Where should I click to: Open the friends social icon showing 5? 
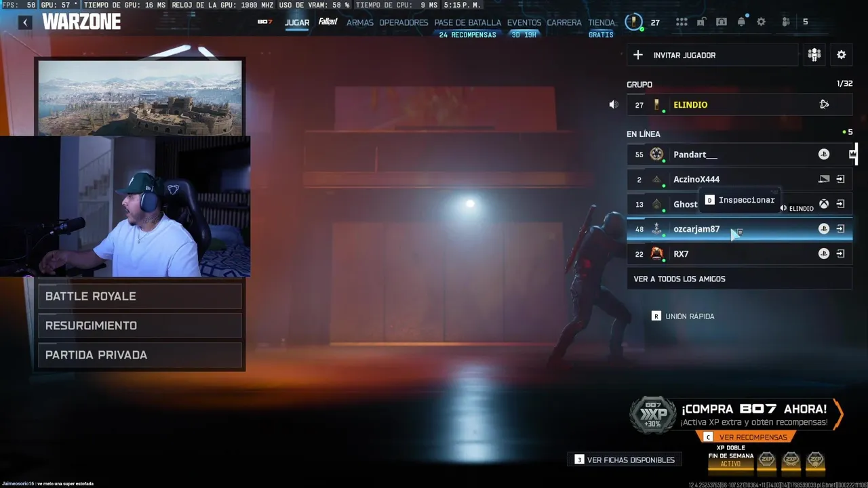[x=786, y=22]
